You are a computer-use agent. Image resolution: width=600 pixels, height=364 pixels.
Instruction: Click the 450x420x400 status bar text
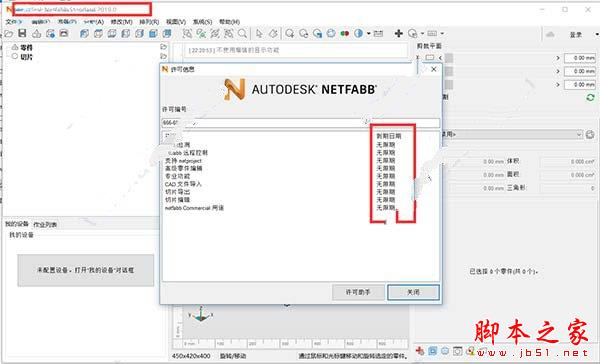point(191,356)
